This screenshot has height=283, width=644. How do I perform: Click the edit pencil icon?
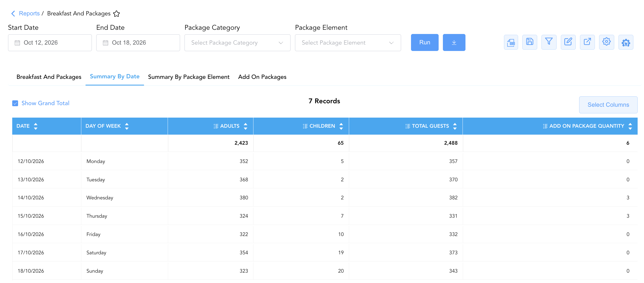tap(568, 42)
